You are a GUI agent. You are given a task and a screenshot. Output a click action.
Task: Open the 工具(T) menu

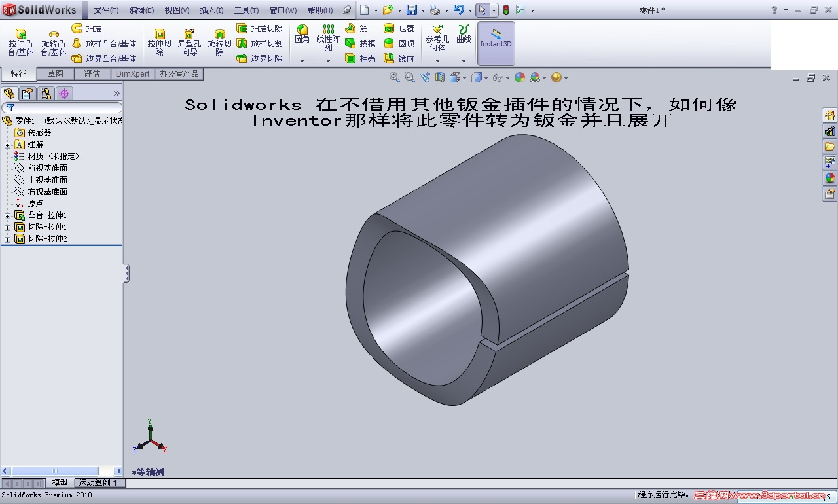246,10
